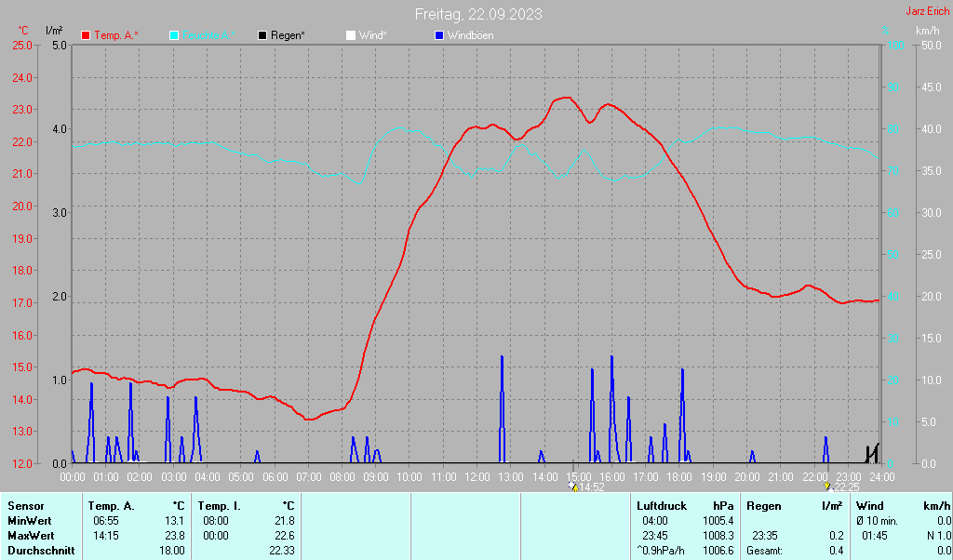The image size is (953, 560).
Task: Click the moonset icon beside 22:25
Action: point(827,487)
